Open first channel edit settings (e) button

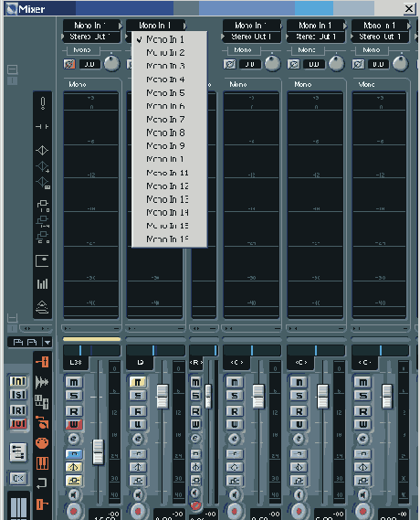tap(74, 439)
